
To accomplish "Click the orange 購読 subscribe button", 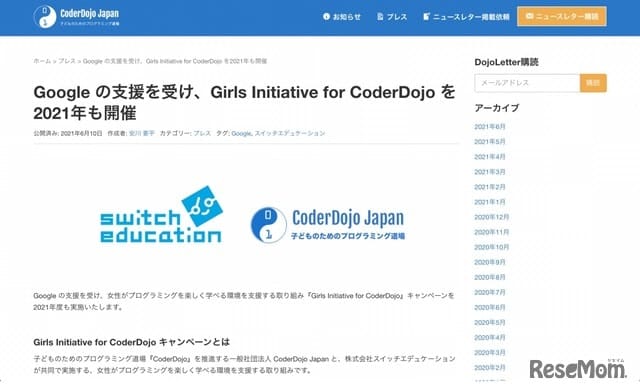I will click(593, 83).
